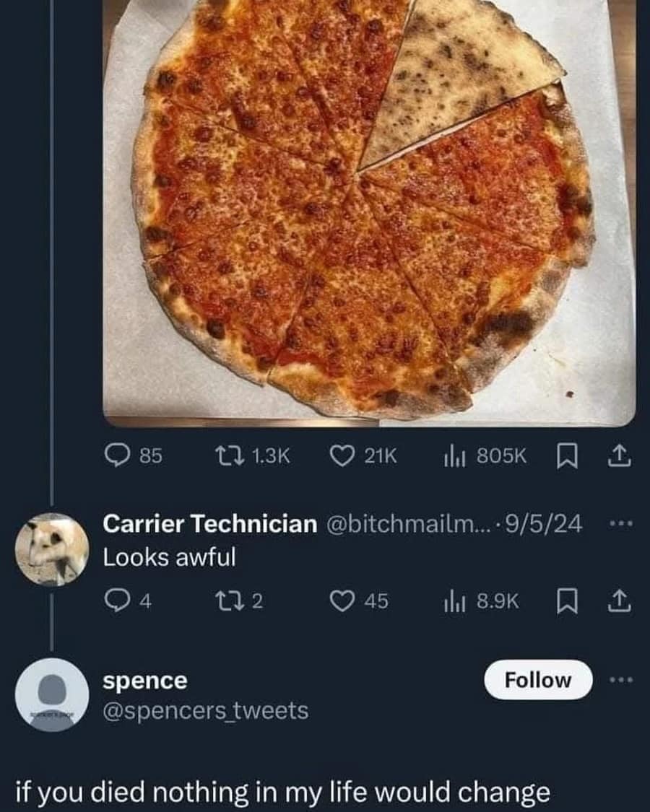Open the @spencers_tweets handle link
Viewport: 650px width, 812px height.
click(206, 711)
